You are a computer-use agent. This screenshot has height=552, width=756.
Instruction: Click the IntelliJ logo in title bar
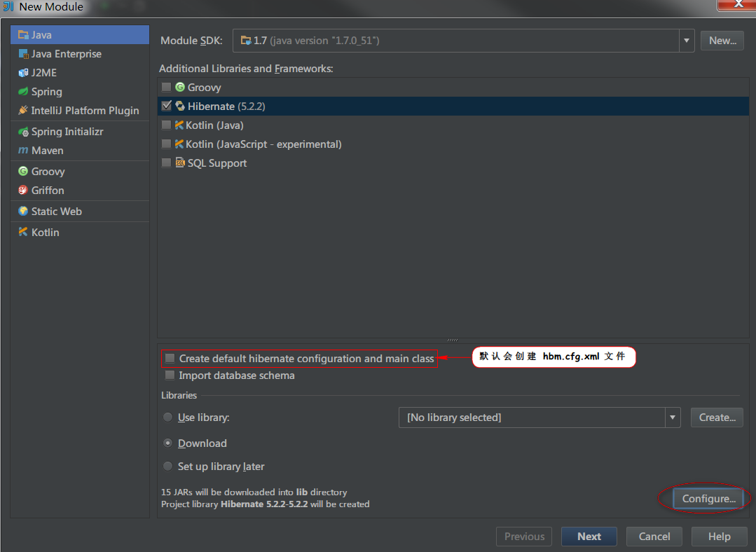click(8, 6)
